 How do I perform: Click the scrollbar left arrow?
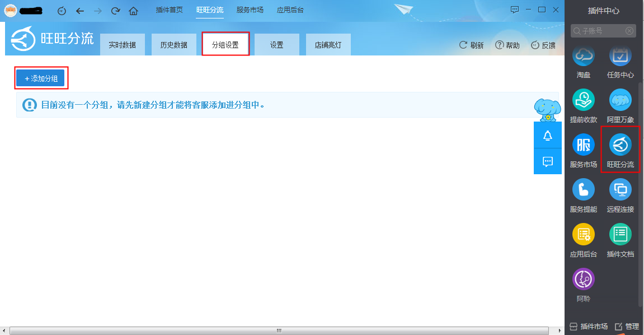click(4, 331)
